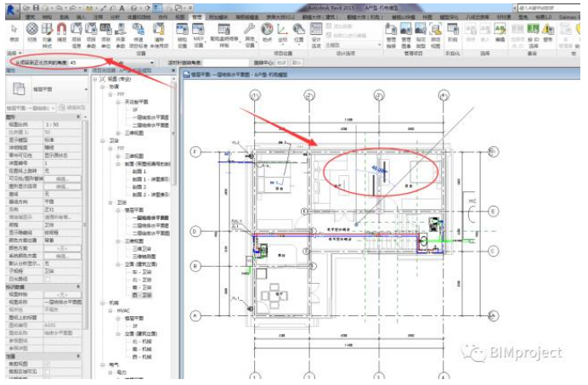The height and width of the screenshot is (385, 588).
Task: Click the Default rotation center button
Action: pyautogui.click(x=297, y=63)
